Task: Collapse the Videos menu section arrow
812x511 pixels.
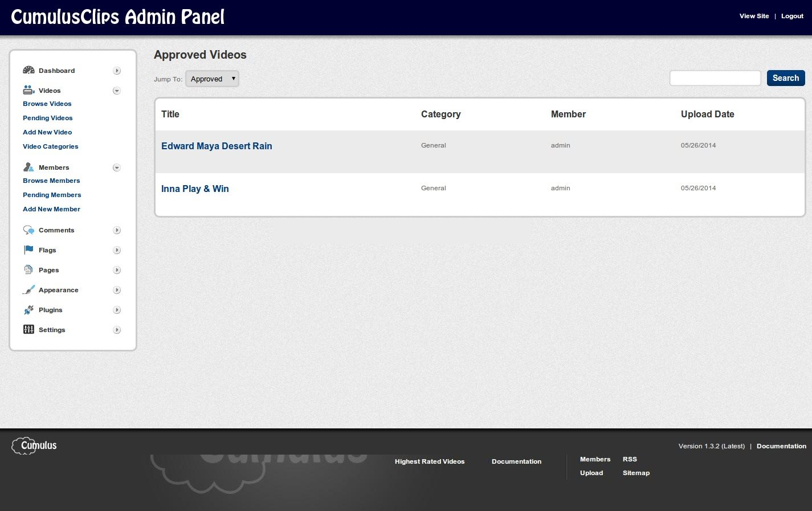Action: tap(117, 91)
